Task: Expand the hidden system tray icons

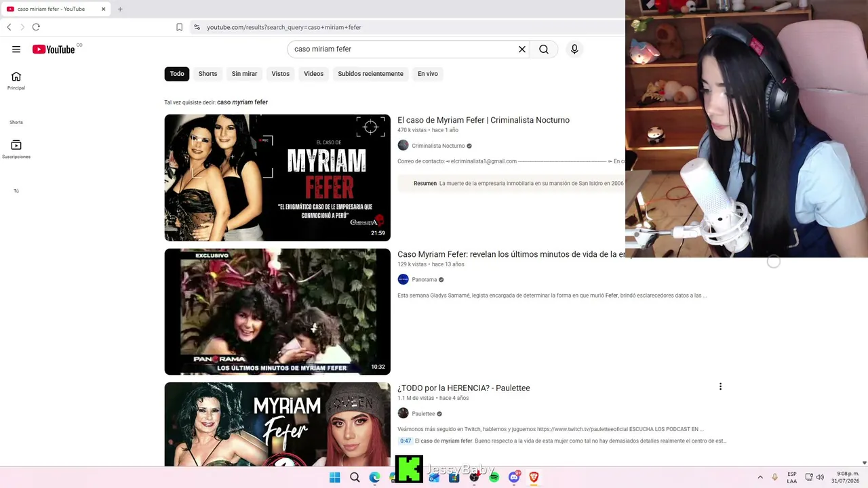Action: pos(760,477)
